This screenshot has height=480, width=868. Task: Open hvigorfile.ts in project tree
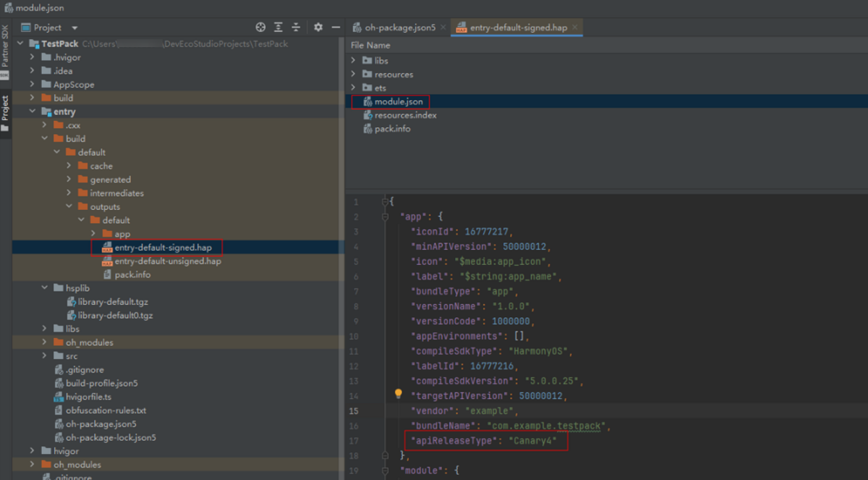pyautogui.click(x=88, y=397)
